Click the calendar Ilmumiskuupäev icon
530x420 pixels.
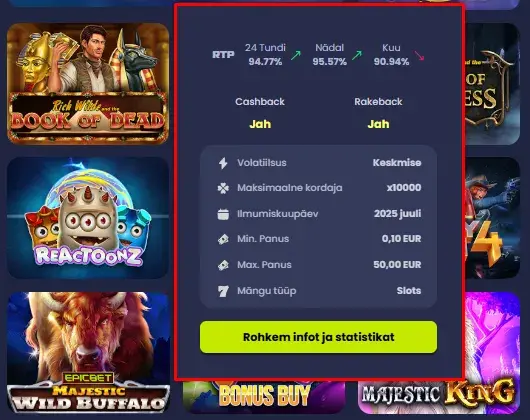coord(223,214)
